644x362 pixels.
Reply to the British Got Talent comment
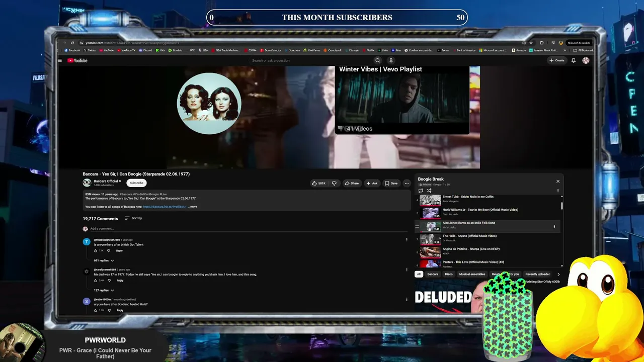119,250
